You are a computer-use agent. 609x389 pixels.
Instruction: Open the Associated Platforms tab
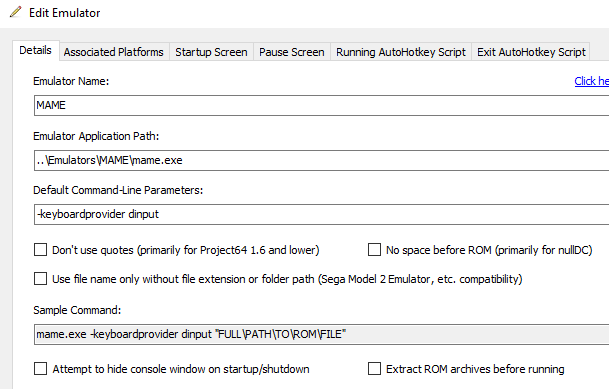point(113,52)
